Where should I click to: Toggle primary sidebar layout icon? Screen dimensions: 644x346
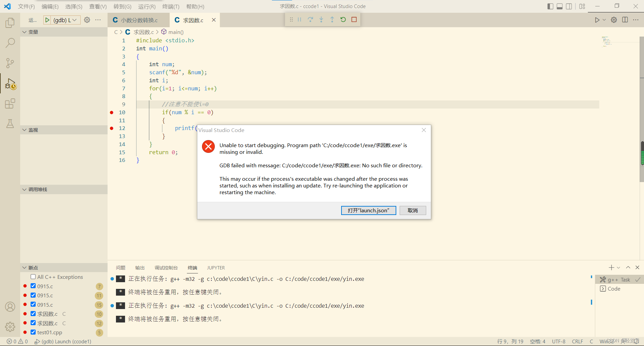pos(550,6)
